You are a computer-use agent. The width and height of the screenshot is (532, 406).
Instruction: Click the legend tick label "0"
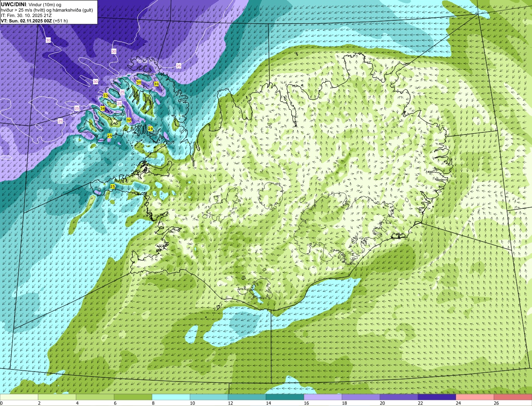[x=1, y=403]
